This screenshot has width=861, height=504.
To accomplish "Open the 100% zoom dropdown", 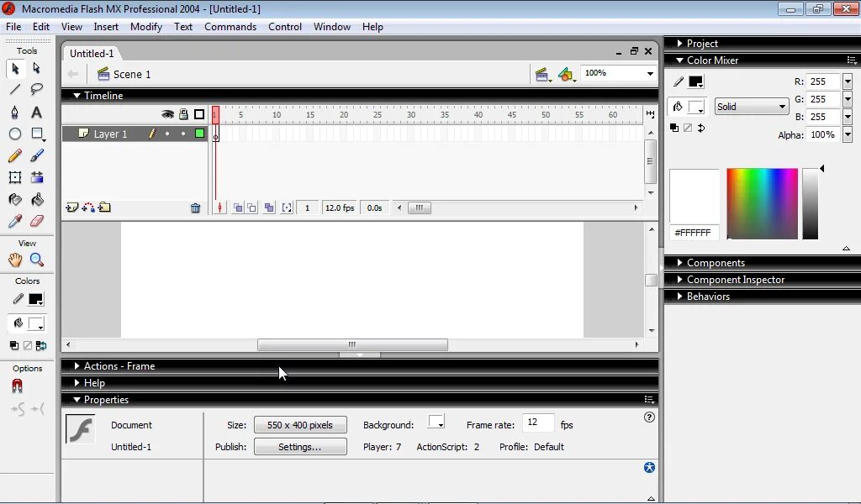I will [650, 73].
